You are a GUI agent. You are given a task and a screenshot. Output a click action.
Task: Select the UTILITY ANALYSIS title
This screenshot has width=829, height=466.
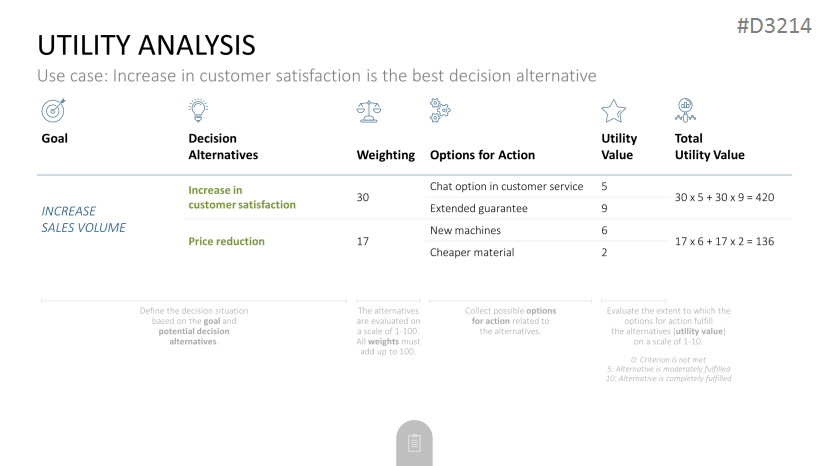tap(146, 45)
